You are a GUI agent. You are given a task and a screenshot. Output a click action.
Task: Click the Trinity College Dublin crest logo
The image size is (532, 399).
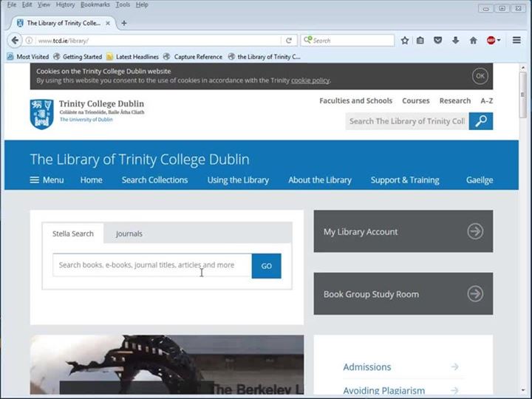point(41,113)
